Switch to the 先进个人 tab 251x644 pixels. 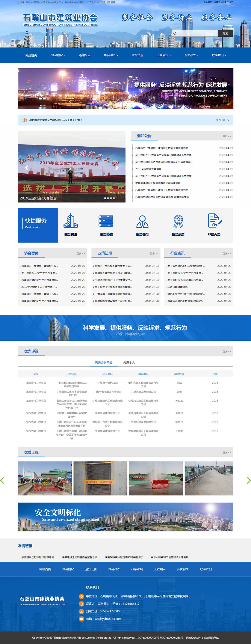(x=129, y=362)
